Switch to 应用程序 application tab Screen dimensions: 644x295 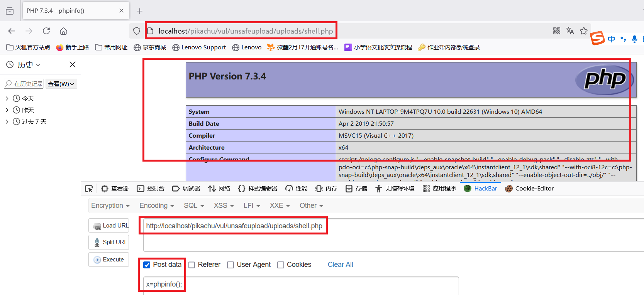point(439,189)
